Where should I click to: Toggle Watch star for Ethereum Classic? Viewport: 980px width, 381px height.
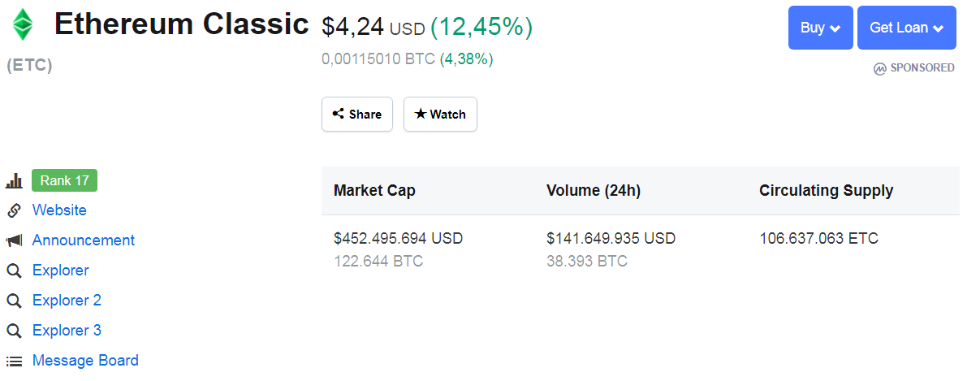(x=440, y=114)
